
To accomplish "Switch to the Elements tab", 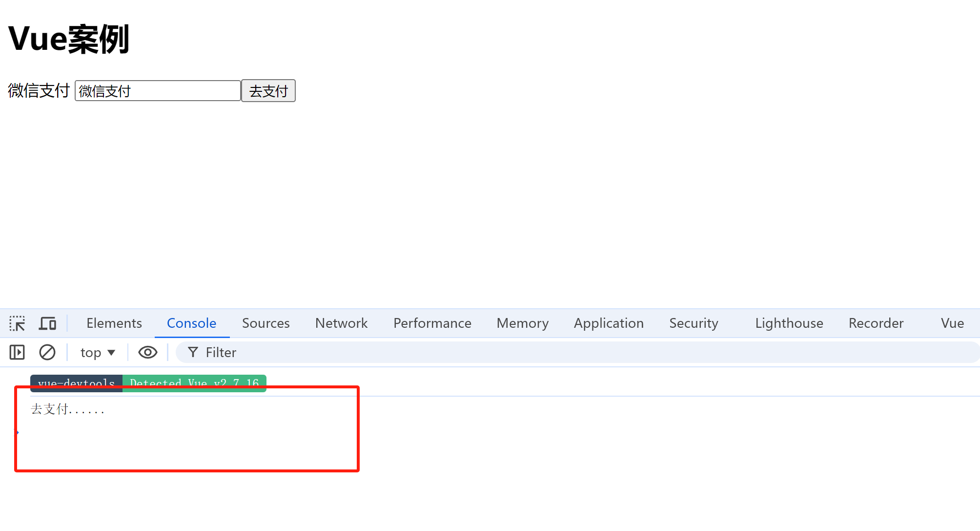I will click(114, 323).
